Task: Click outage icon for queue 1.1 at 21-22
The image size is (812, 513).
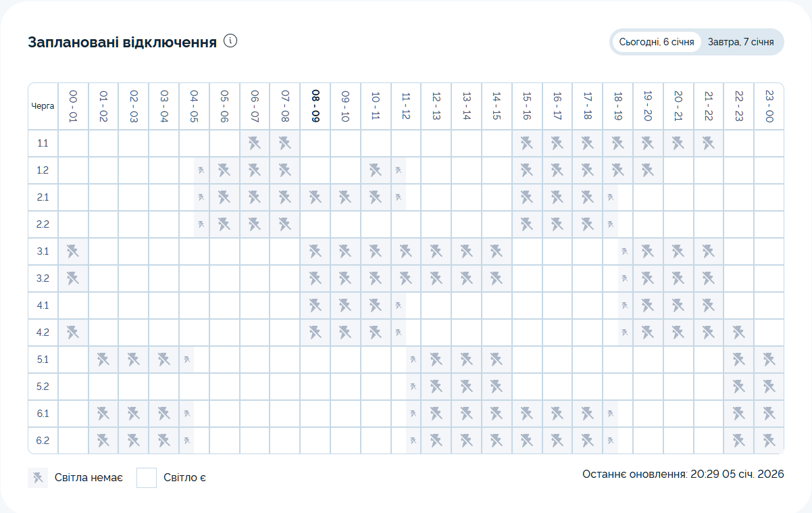Action: pos(708,143)
